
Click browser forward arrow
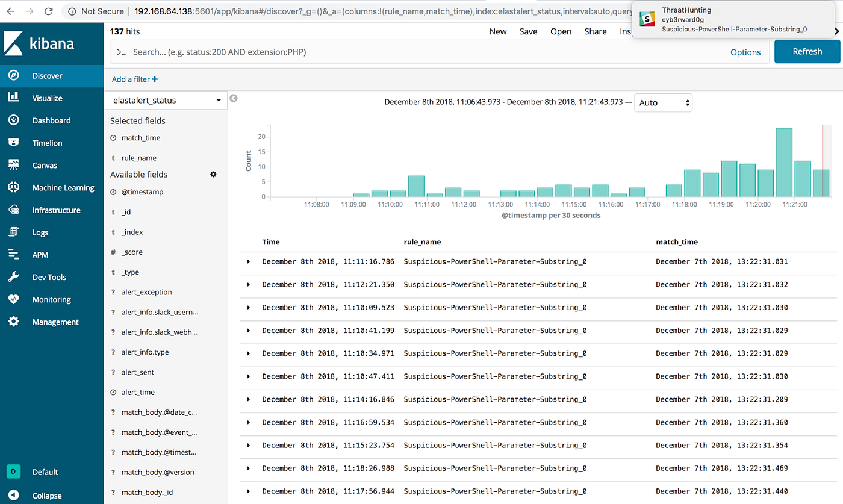(x=29, y=11)
